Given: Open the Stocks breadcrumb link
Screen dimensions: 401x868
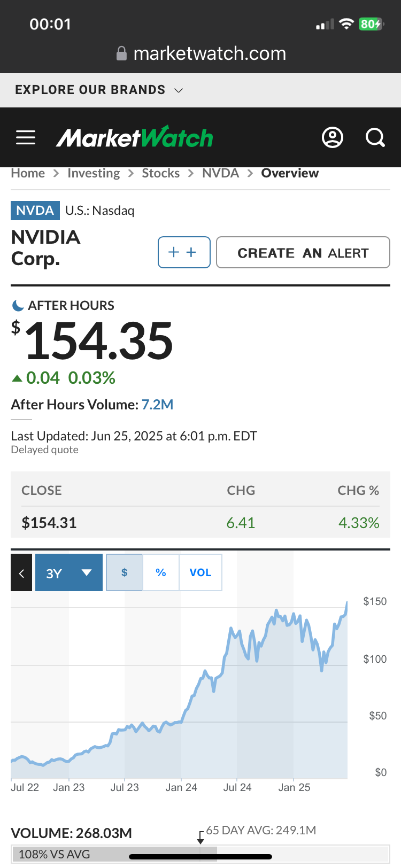Looking at the screenshot, I should click(160, 173).
